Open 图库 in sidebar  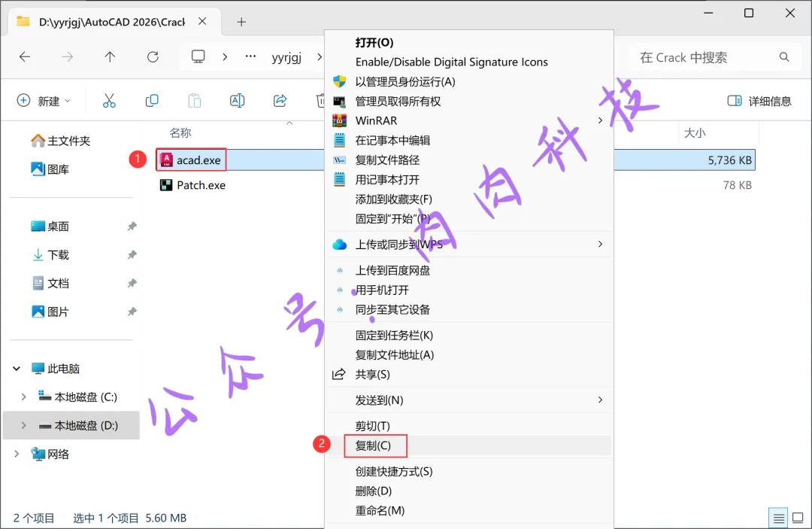coord(50,169)
